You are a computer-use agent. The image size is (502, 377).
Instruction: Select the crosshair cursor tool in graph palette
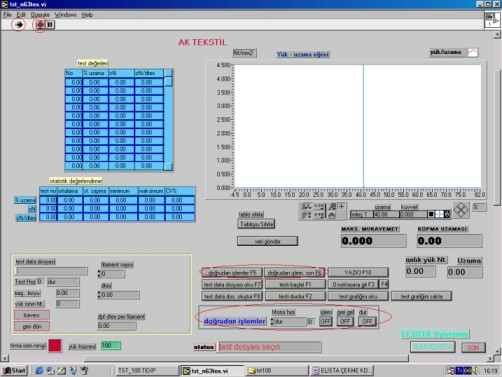342,207
